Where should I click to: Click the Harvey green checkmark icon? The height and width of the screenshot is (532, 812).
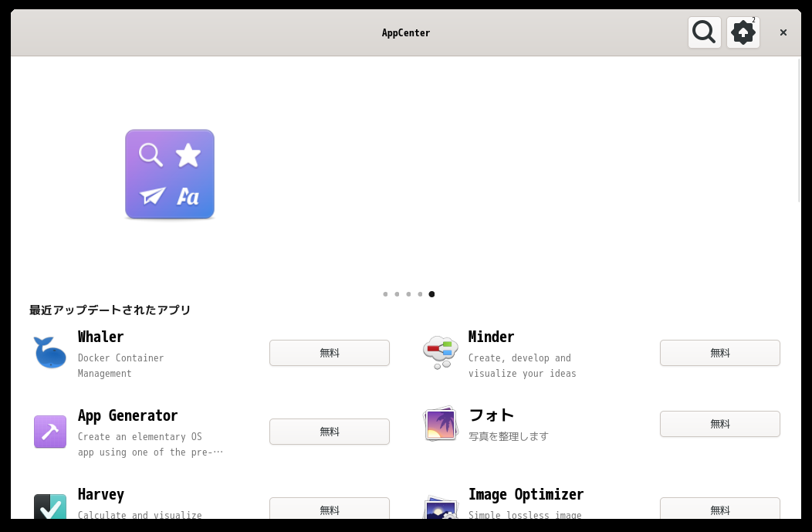(49, 508)
